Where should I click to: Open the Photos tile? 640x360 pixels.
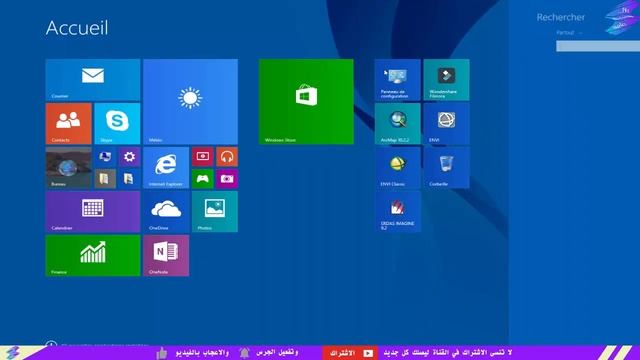point(215,212)
